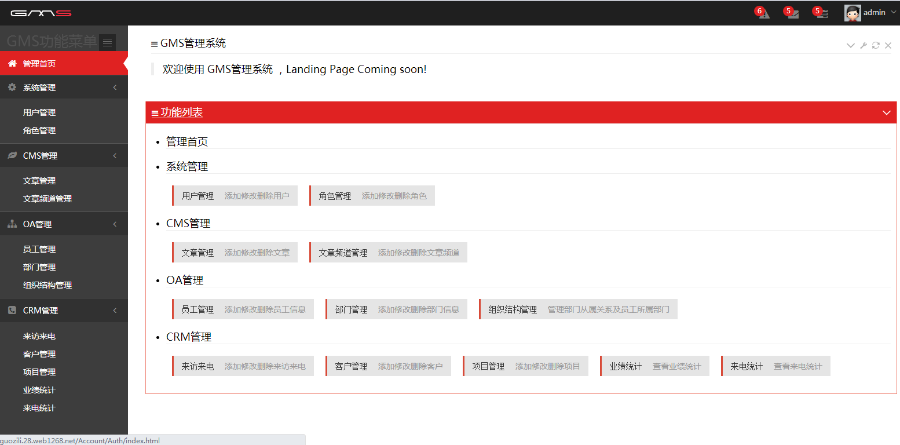The width and height of the screenshot is (900, 445).
Task: Click the home icon beside 管理首页
Action: click(12, 63)
